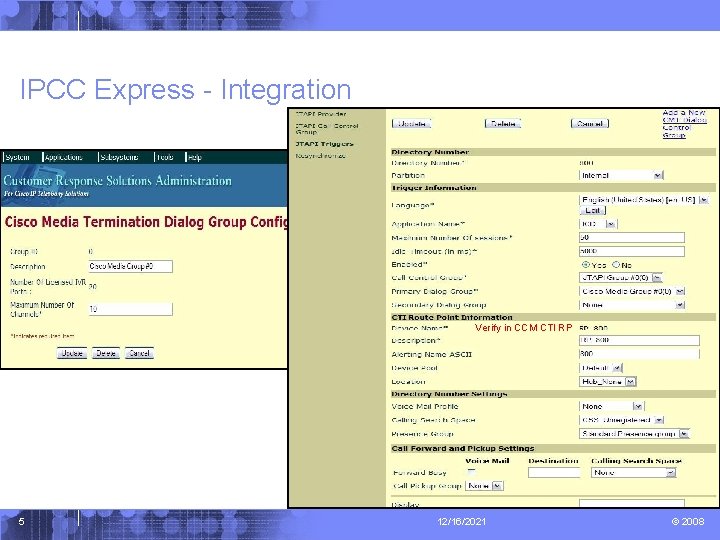Click Update in the Media Termination window
The width and height of the screenshot is (720, 540).
72,353
